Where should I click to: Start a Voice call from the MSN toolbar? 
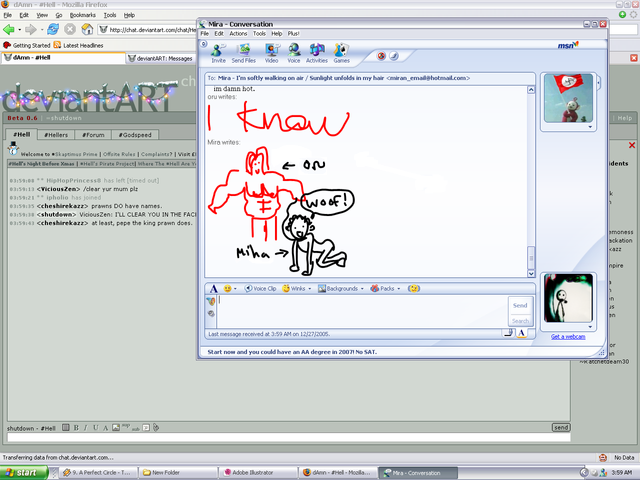(x=293, y=53)
